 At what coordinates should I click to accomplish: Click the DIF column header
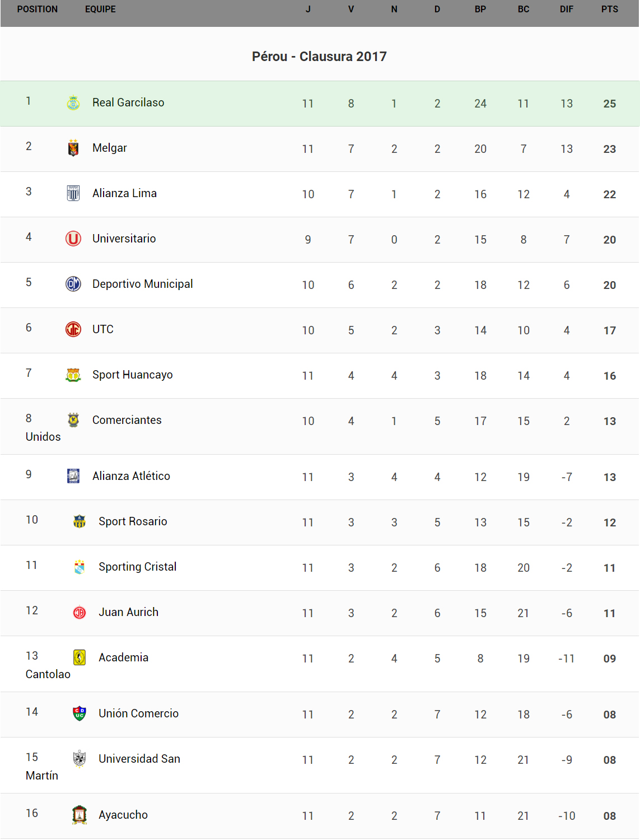566,10
